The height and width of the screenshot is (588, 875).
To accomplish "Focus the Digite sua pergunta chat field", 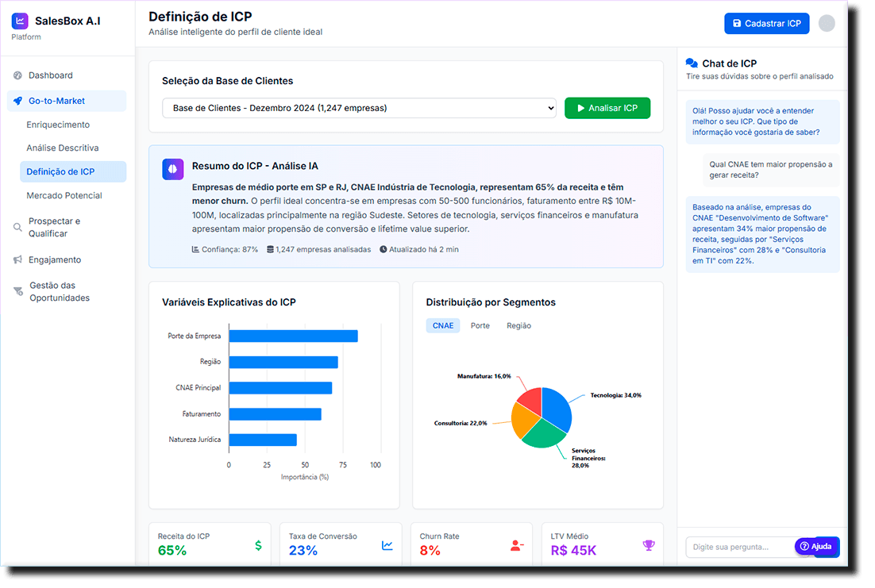I will point(738,547).
